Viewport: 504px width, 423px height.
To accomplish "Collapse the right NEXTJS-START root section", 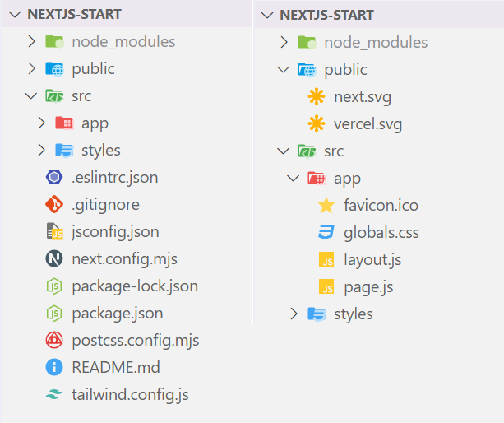I will click(267, 15).
